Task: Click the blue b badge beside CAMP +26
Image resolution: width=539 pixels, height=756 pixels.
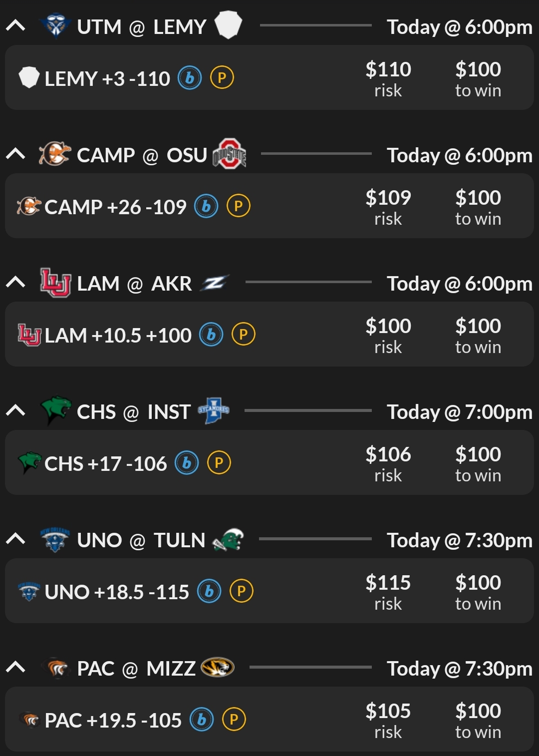Action: [206, 206]
